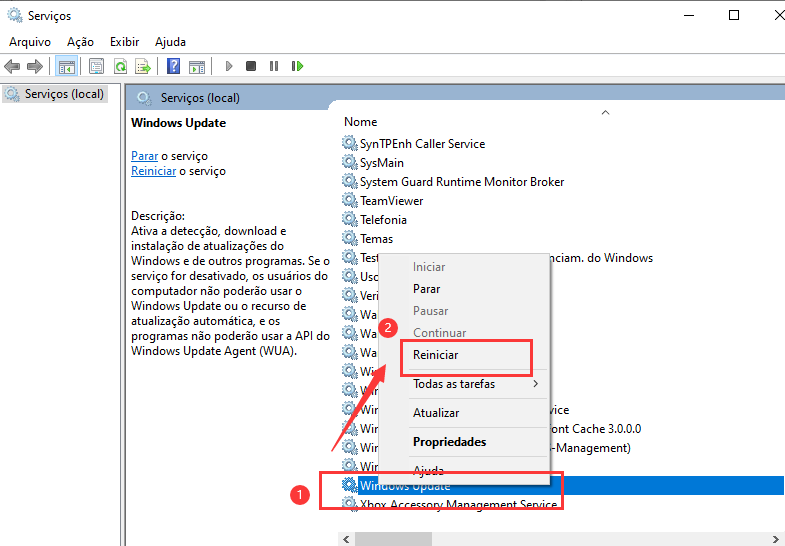The image size is (785, 546).
Task: Open the Exibir menu
Action: click(125, 41)
